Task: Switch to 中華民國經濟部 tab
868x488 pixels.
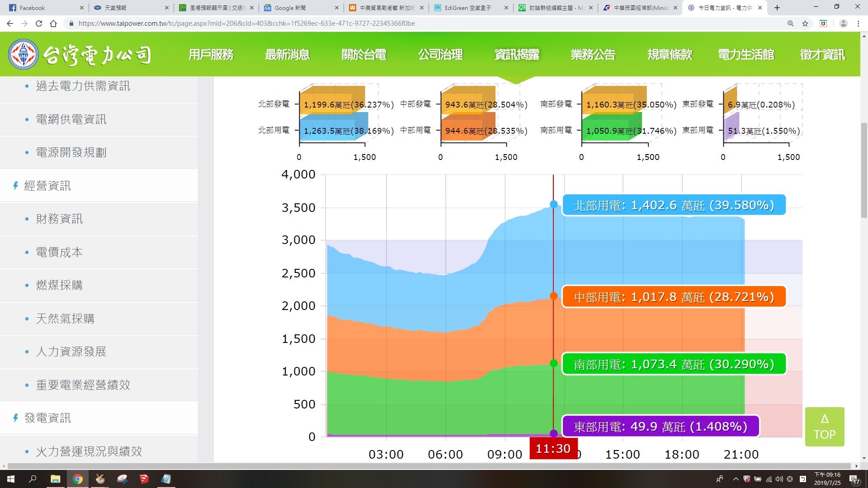Action: click(641, 8)
